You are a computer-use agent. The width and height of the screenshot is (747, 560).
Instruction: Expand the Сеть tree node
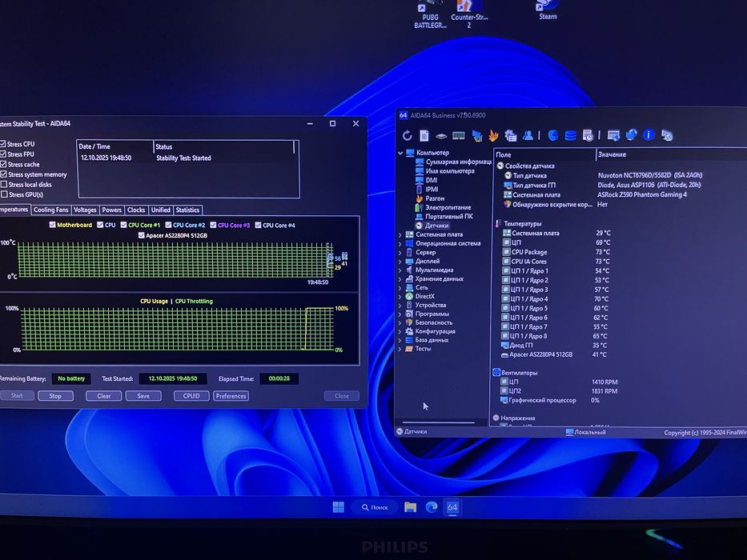(x=400, y=288)
